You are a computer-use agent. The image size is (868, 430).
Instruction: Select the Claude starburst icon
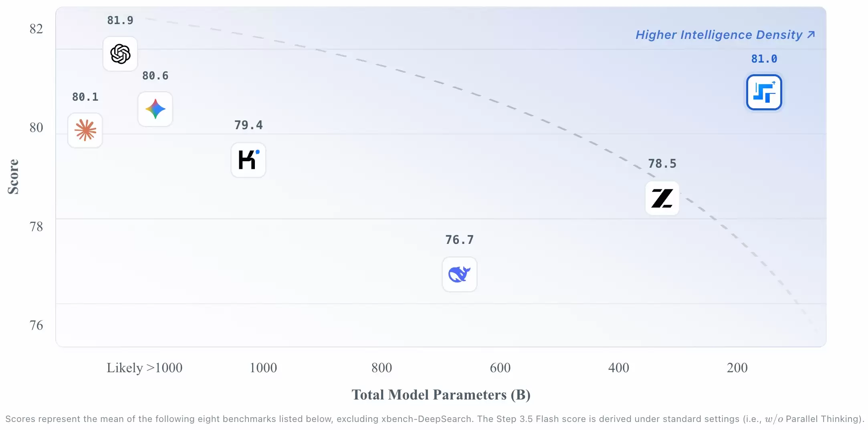click(x=85, y=130)
